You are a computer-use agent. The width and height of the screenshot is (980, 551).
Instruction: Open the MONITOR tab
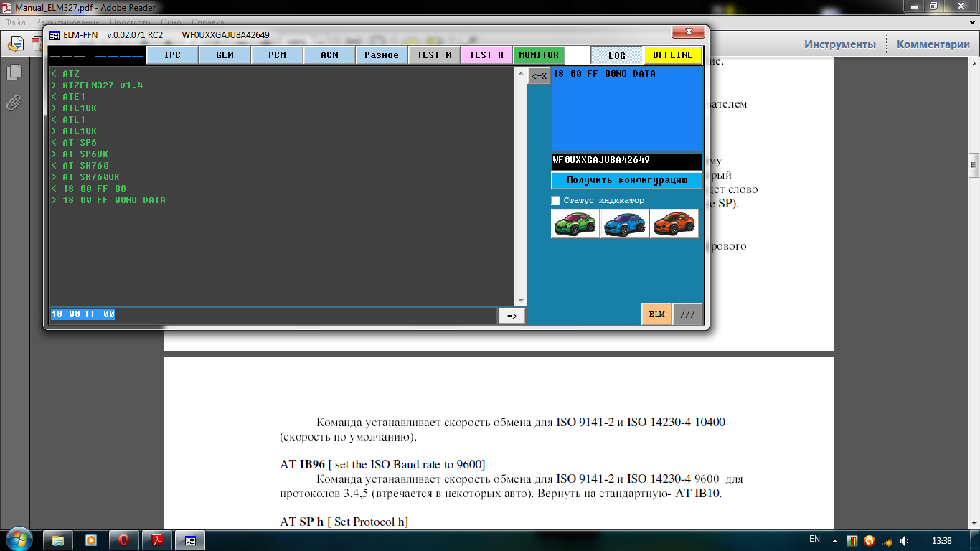tap(539, 55)
